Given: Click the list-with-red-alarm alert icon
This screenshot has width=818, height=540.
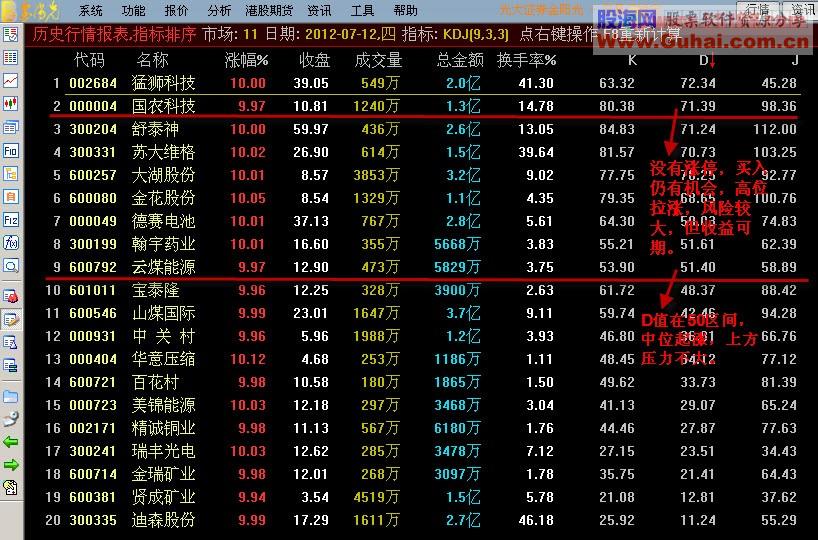Looking at the screenshot, I should click(10, 296).
